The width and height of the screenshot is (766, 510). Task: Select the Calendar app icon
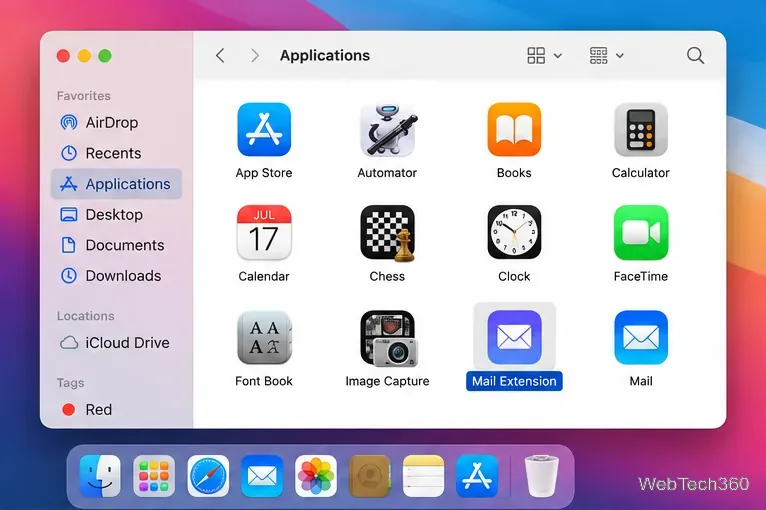click(264, 233)
